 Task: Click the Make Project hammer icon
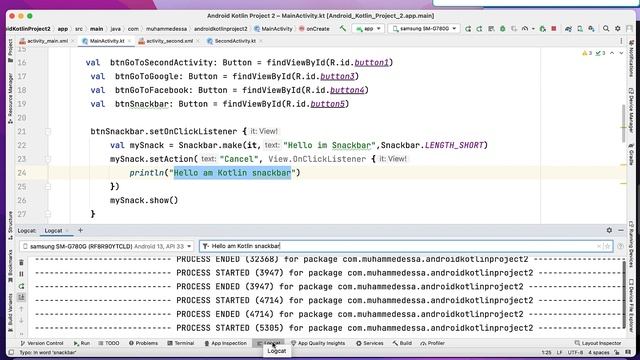click(x=343, y=29)
